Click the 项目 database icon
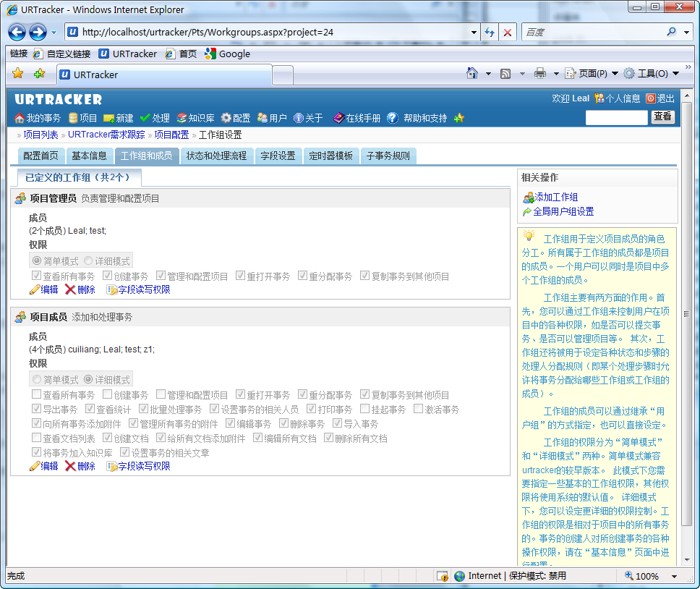Viewport: 700px width, 589px height. point(73,118)
